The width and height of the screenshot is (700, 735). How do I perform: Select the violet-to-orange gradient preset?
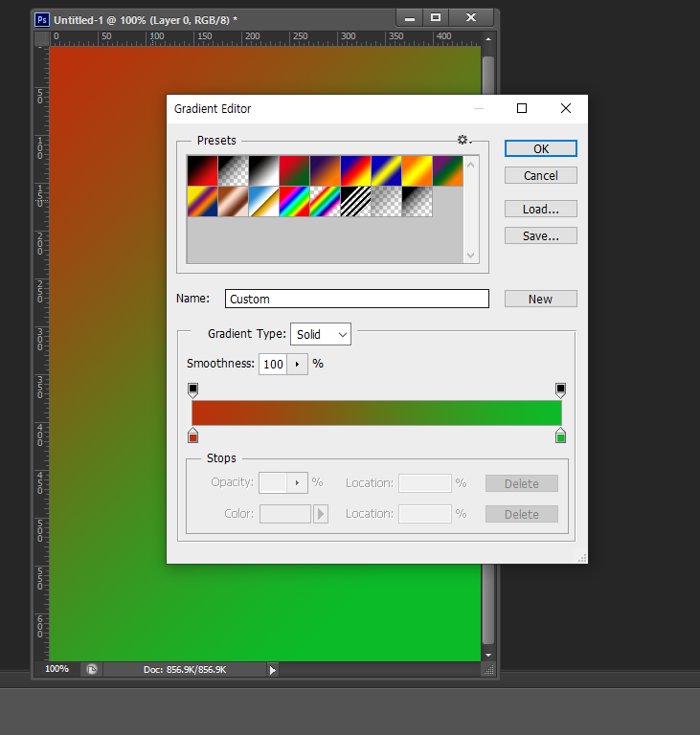click(326, 171)
